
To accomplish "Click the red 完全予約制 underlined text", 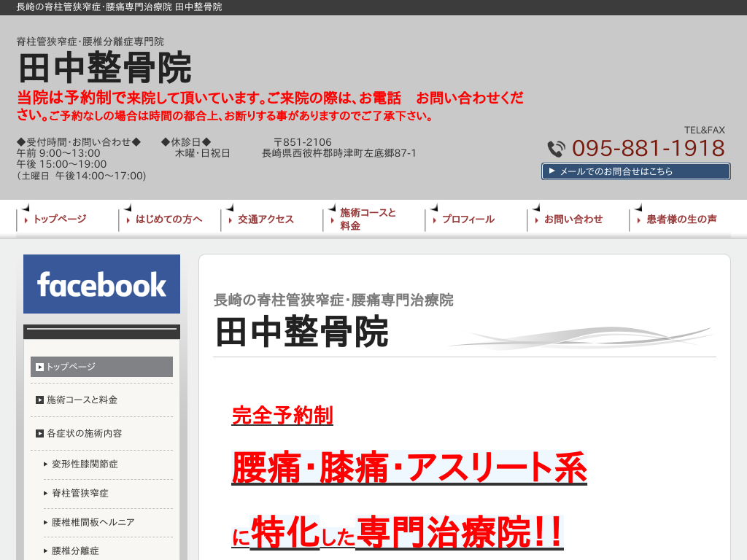I will tap(282, 415).
